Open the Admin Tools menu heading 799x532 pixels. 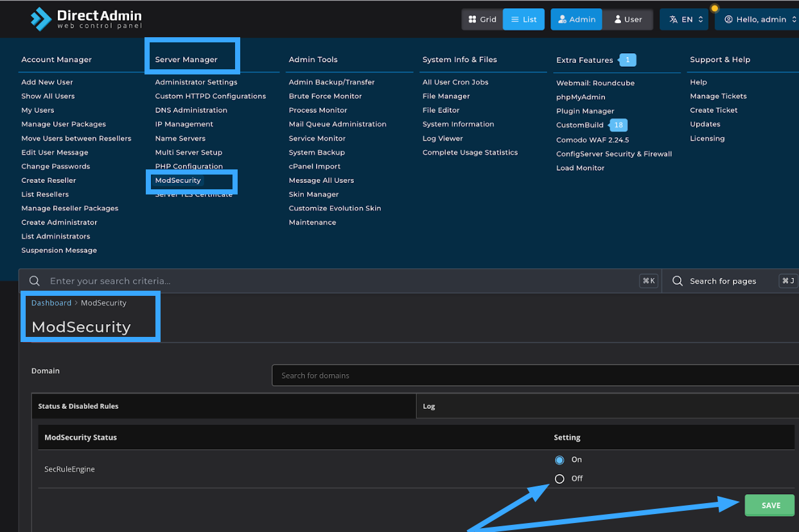(313, 60)
